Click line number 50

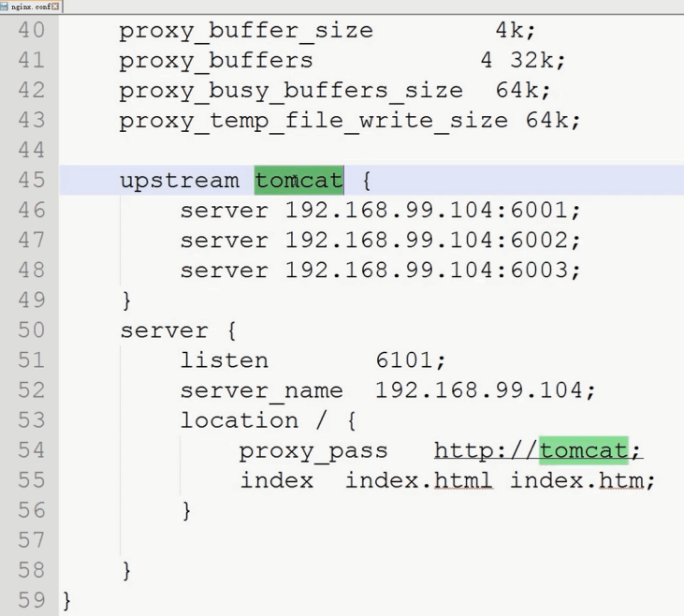pyautogui.click(x=32, y=330)
